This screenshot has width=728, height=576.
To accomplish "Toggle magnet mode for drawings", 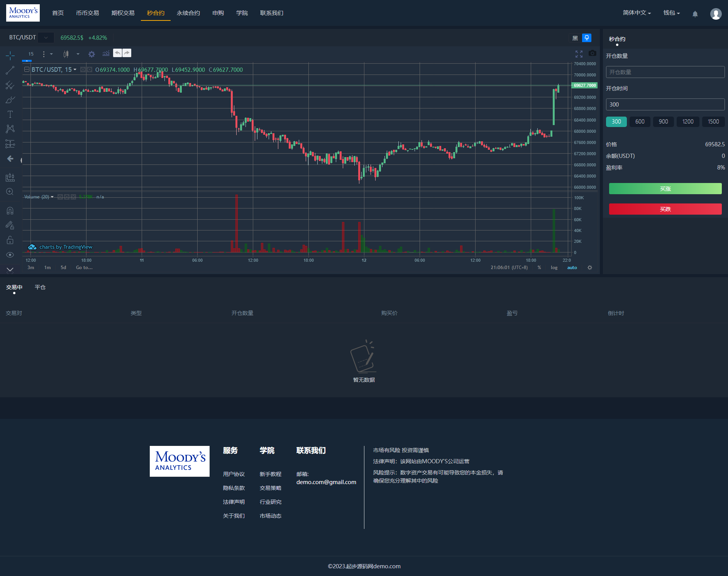I will [x=10, y=210].
